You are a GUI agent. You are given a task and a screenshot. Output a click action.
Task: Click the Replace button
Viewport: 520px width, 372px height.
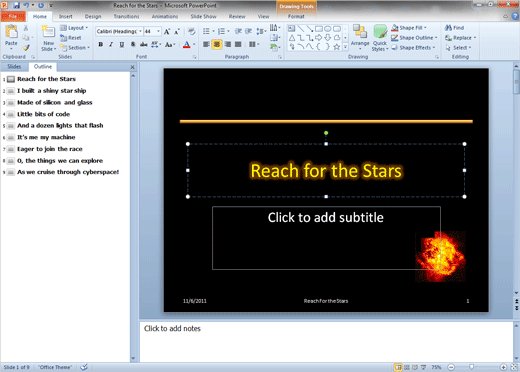[461, 38]
